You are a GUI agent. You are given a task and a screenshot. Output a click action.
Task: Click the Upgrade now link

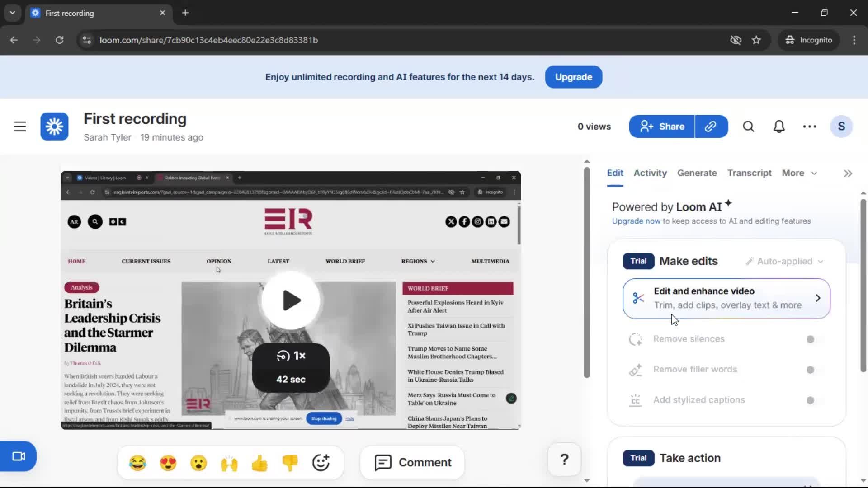(636, 221)
